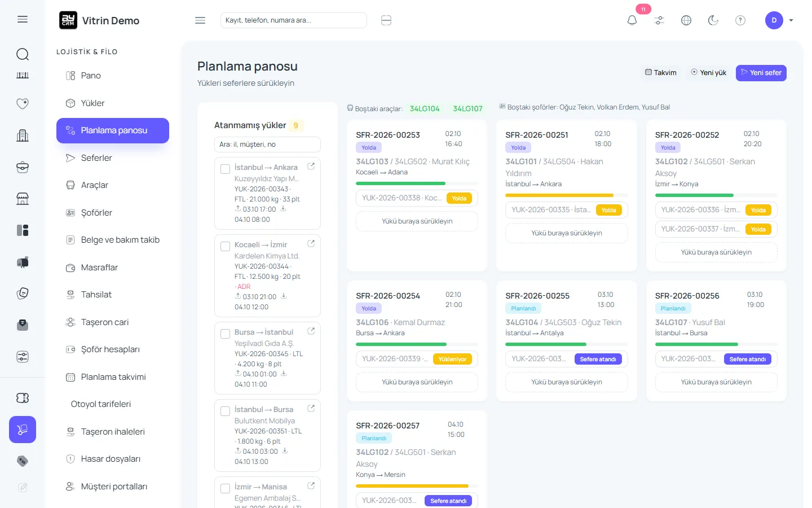Select idle vehicle tag 34LG104
Viewport: 812px width, 508px height.
click(425, 108)
